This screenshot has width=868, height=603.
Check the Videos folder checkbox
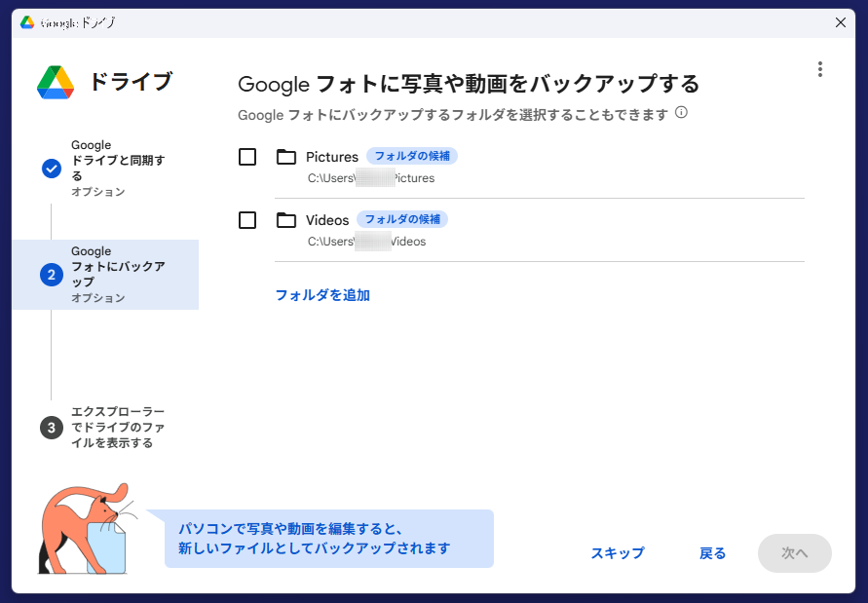coord(247,220)
